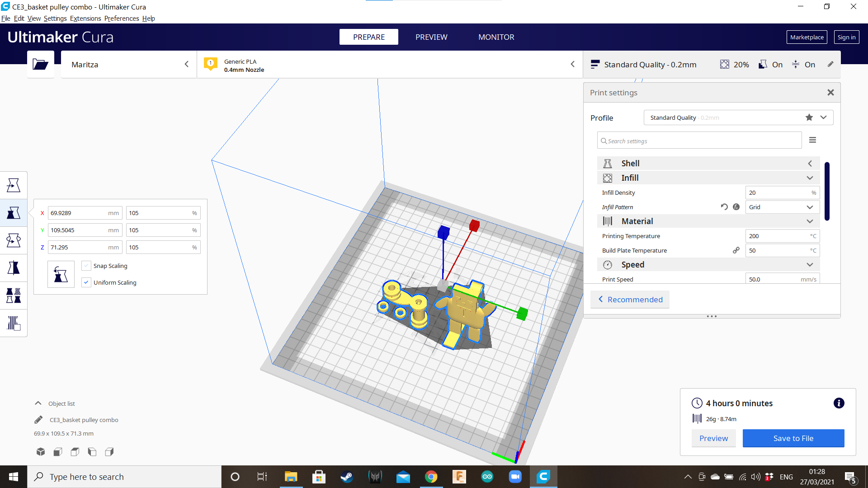Click the reset scale icon button
Screen dimensions: 868x488
61,274
